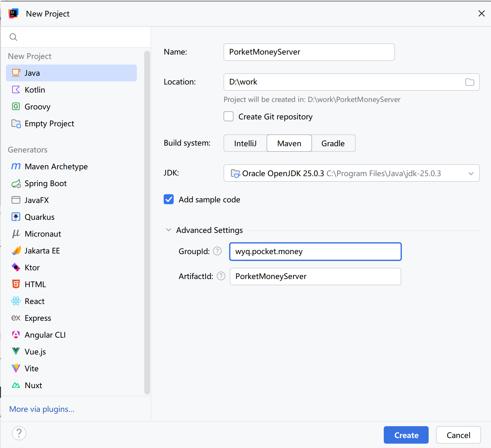Select Gradle build system
491x448 pixels.
coord(333,143)
